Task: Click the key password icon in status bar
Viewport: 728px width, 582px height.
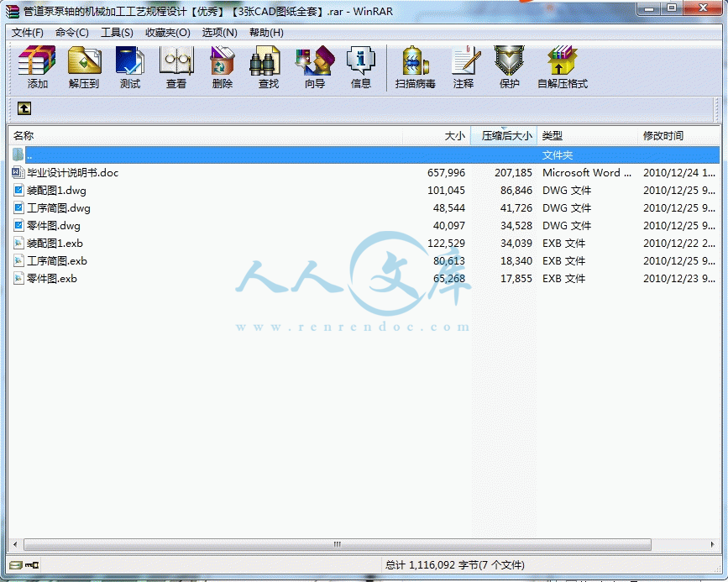Action: (32, 565)
